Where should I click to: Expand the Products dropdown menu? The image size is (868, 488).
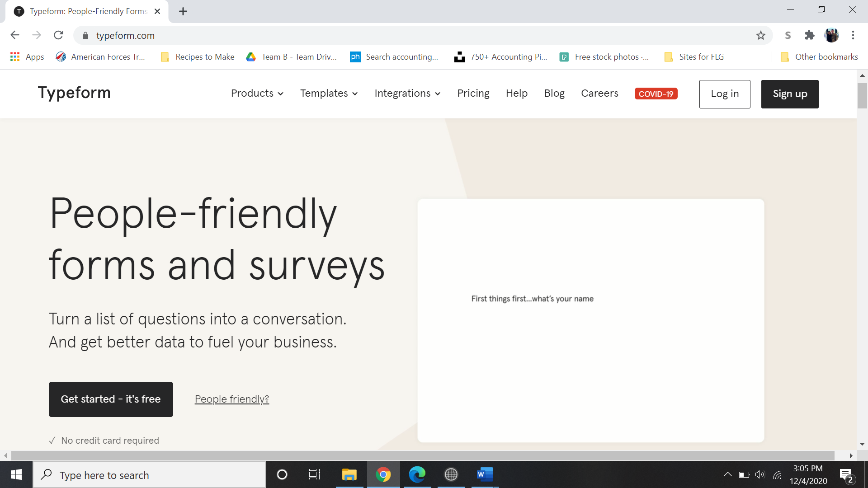coord(257,94)
